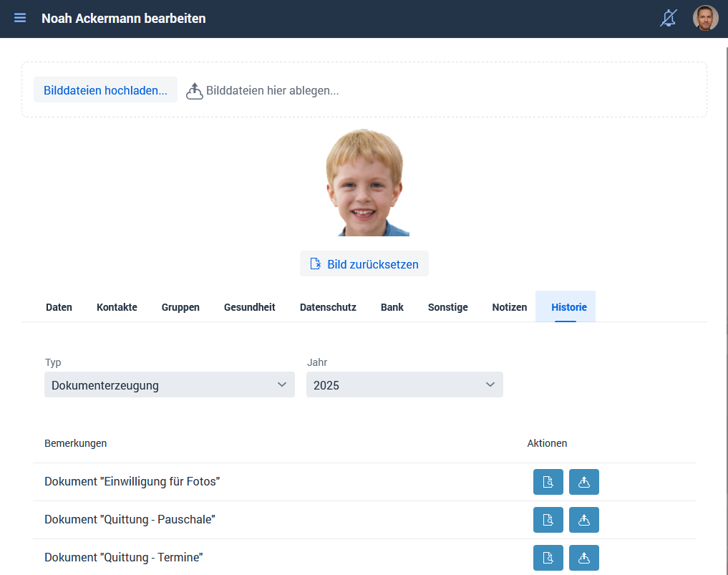
Task: Open the Kontakte tab
Action: click(x=117, y=307)
